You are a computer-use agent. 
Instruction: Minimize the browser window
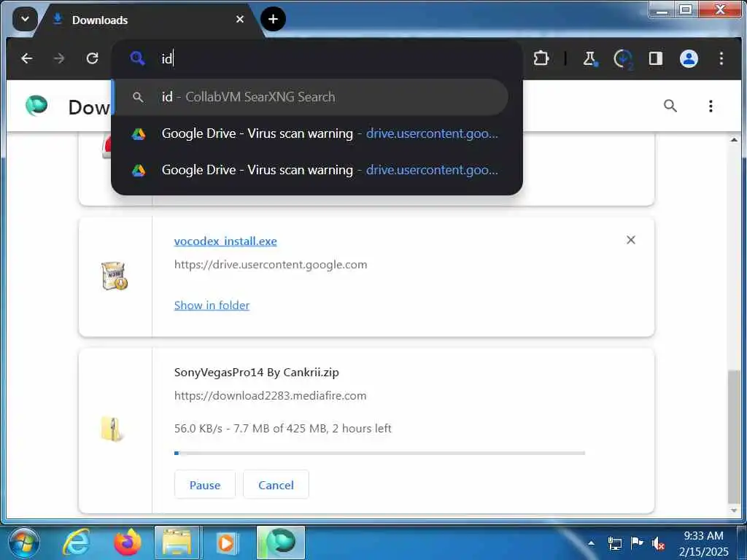pyautogui.click(x=662, y=9)
